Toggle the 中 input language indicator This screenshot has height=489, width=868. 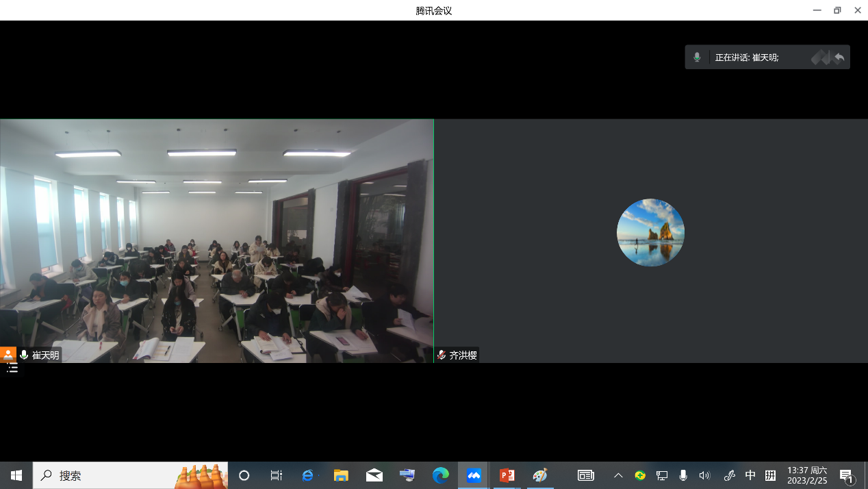pos(750,475)
